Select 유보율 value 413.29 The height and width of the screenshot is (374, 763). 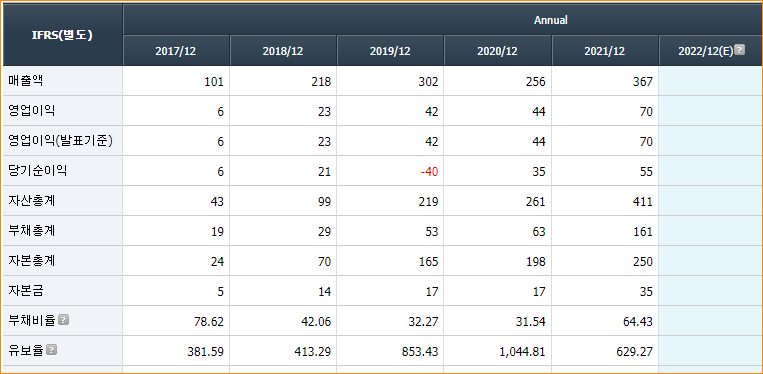click(x=313, y=352)
